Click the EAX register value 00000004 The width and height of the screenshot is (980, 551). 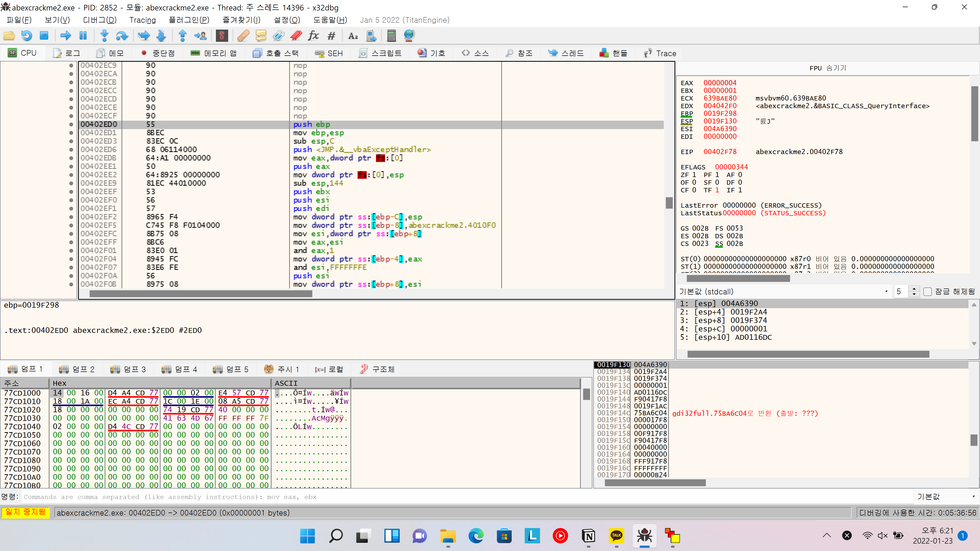(720, 83)
